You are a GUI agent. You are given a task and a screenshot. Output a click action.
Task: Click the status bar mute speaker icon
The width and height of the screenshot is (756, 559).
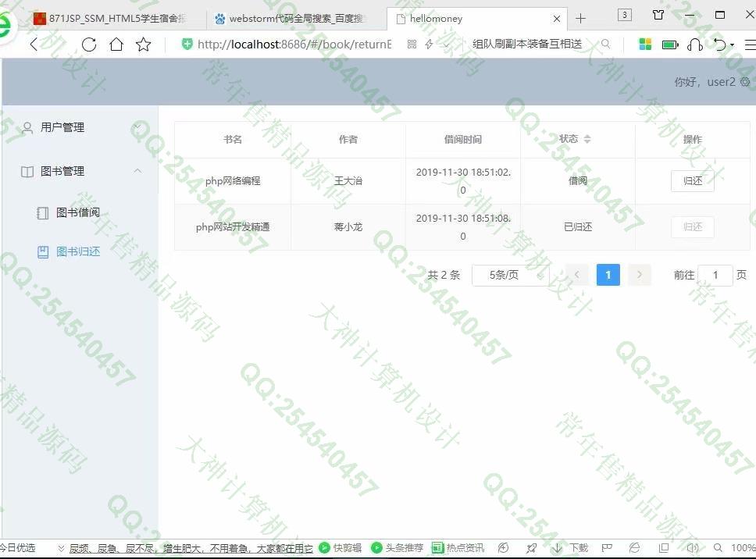693,548
